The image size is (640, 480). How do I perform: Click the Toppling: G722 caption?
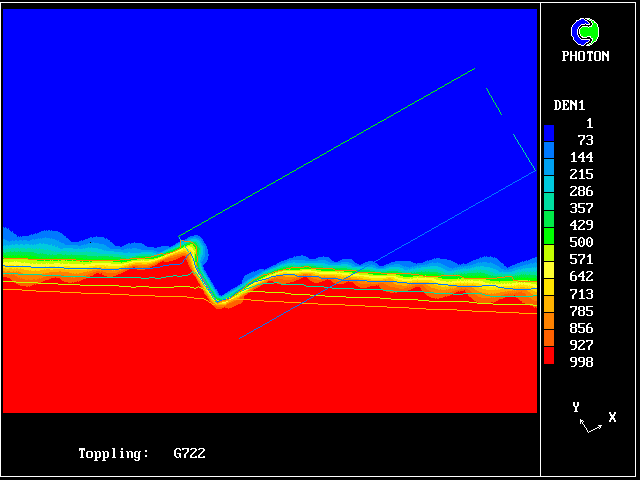pyautogui.click(x=142, y=453)
